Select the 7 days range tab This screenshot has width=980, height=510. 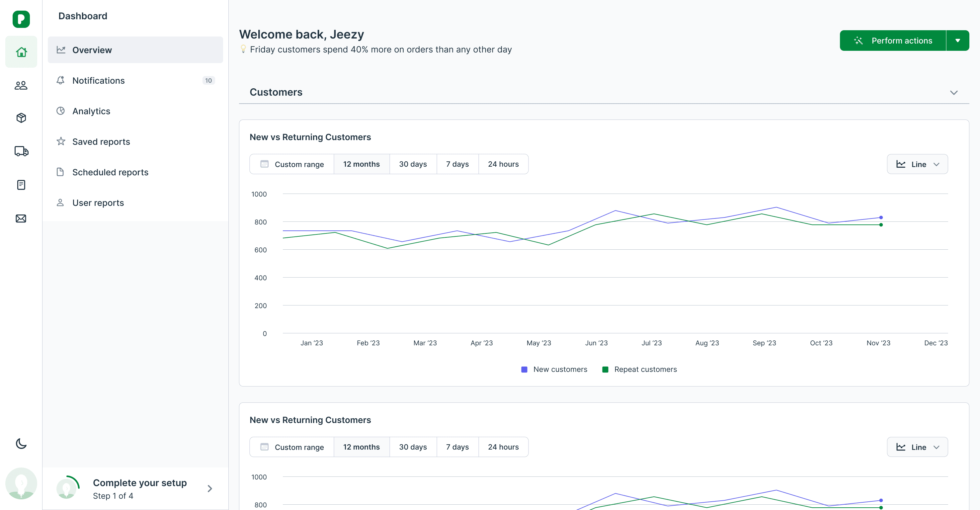[457, 164]
